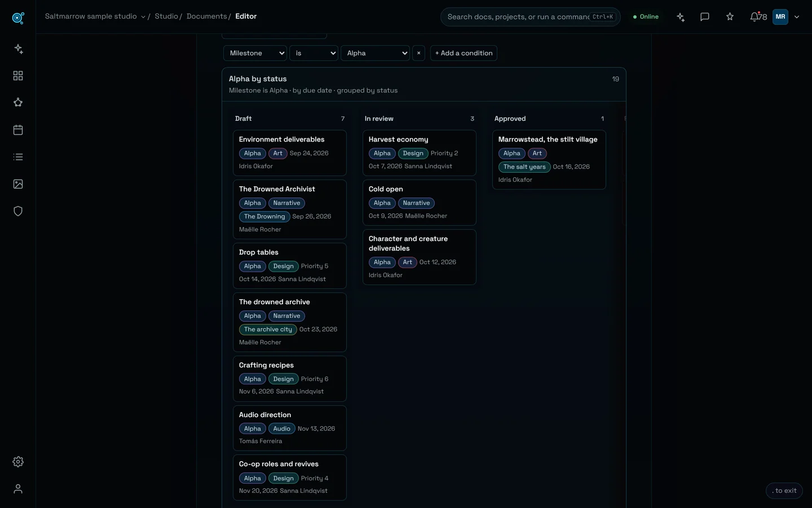The height and width of the screenshot is (508, 812).
Task: Open the Crafting recipes card
Action: pyautogui.click(x=290, y=379)
